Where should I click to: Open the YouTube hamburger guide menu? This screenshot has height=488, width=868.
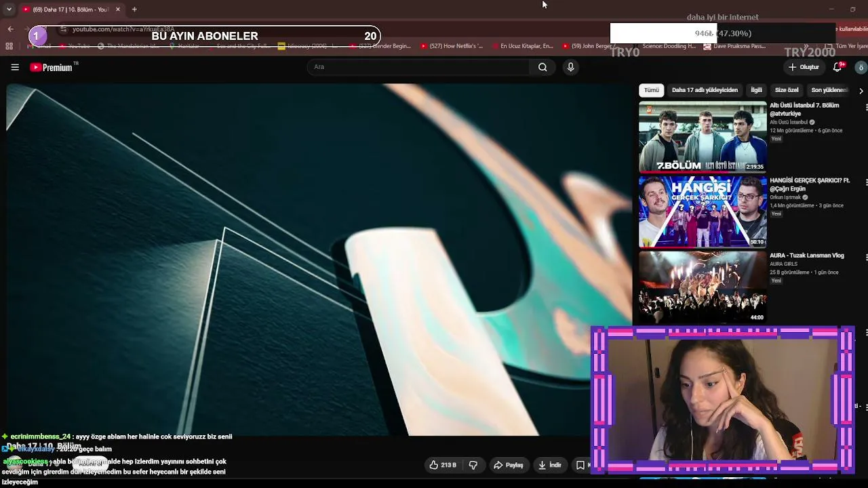click(15, 67)
